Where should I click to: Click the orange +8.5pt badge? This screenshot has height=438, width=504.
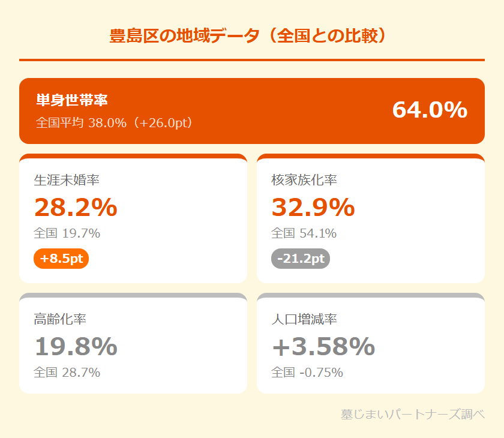[61, 259]
